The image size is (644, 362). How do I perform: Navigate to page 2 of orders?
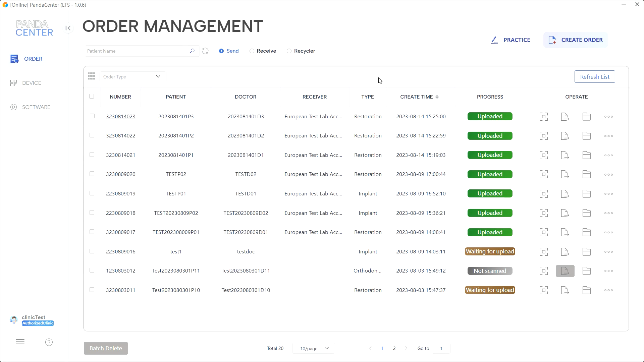(x=394, y=348)
